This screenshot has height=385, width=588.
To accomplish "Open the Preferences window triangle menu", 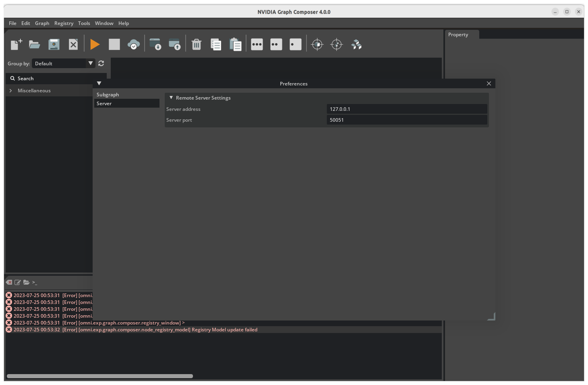I will click(x=99, y=83).
